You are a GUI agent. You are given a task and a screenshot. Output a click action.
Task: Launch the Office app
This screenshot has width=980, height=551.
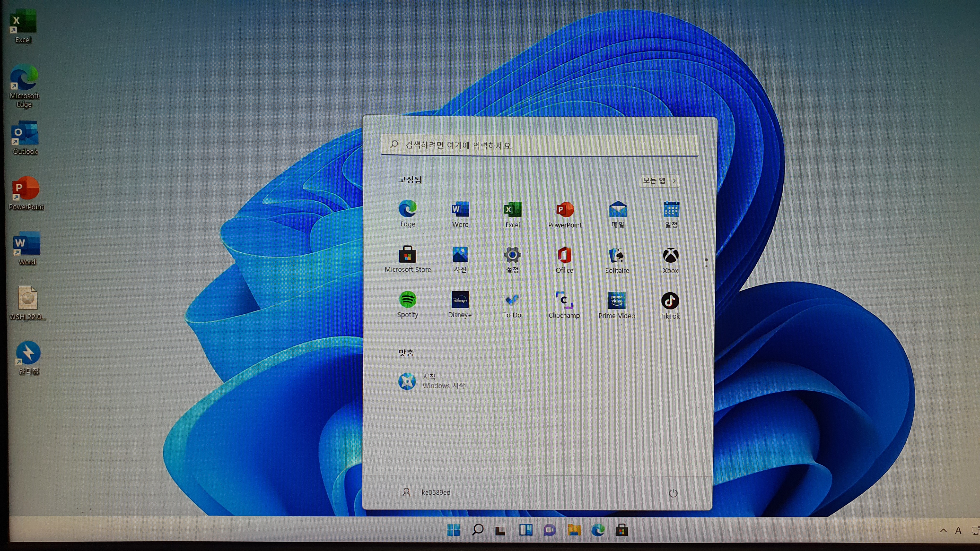click(x=564, y=260)
